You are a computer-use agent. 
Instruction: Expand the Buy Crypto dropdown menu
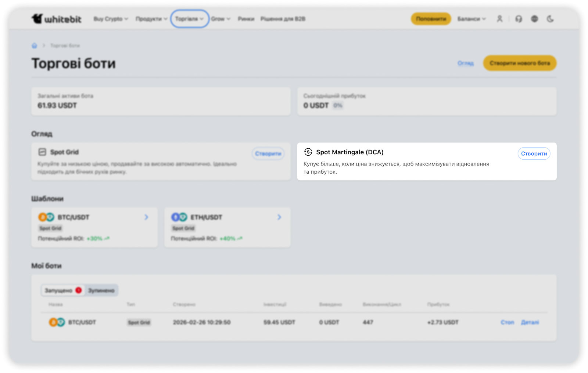click(x=111, y=19)
